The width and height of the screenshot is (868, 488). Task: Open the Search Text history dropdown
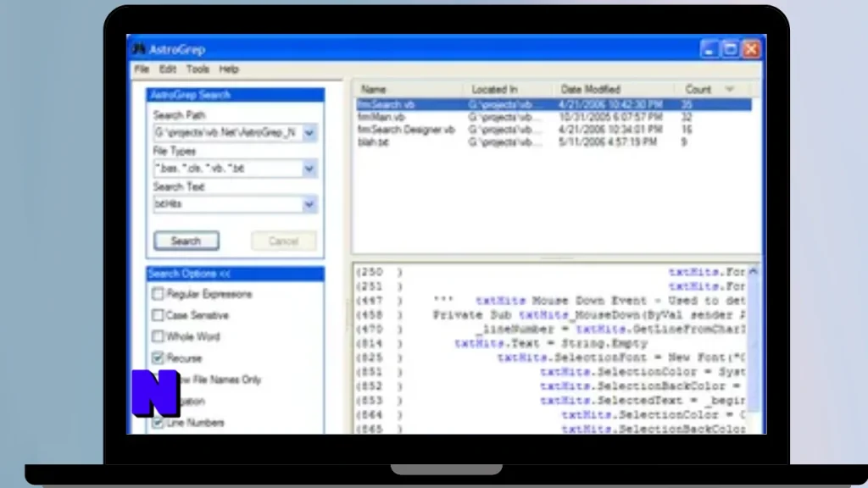[x=309, y=204]
